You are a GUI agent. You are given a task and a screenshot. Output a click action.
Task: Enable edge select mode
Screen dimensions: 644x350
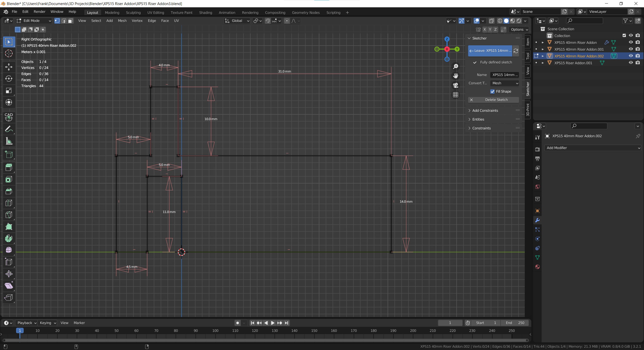point(64,21)
